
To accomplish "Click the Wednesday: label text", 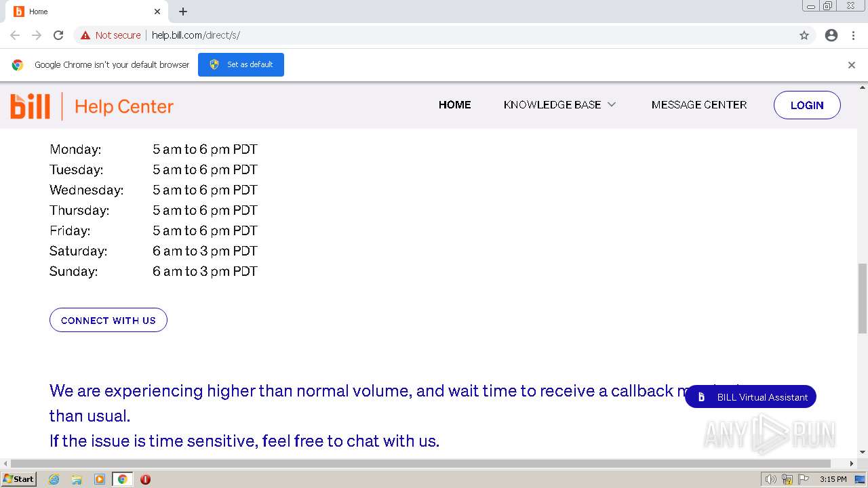I will point(86,190).
